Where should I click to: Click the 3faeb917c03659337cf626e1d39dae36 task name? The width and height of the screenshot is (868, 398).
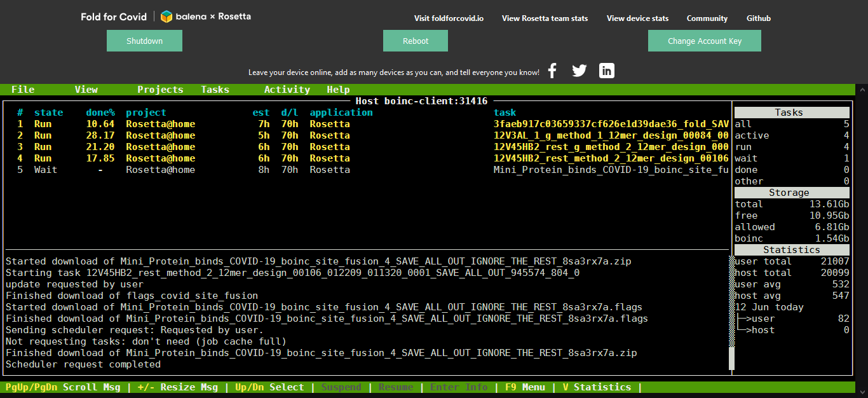[x=611, y=124]
